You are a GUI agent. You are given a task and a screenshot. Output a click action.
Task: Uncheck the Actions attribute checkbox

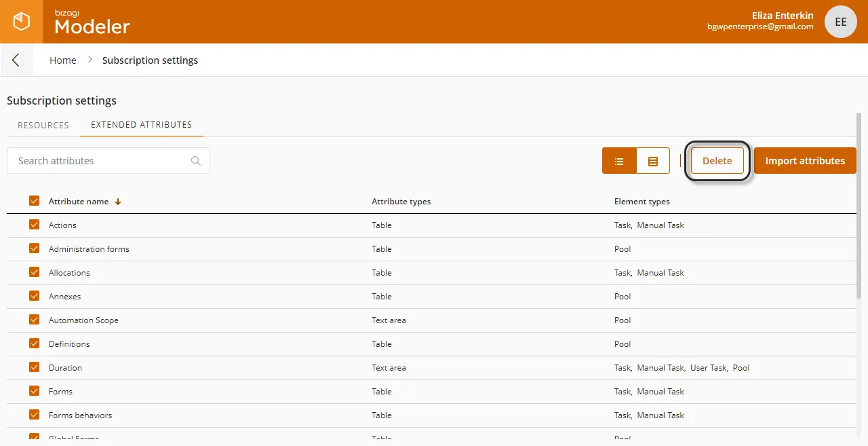coord(35,225)
